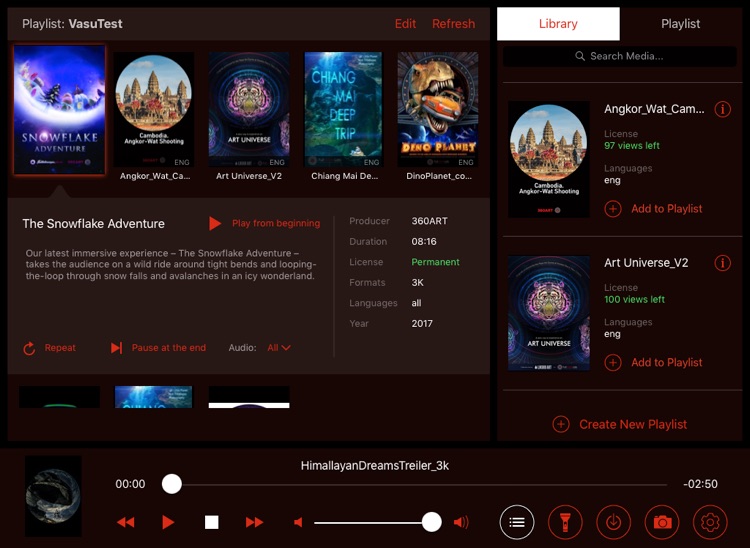Click the 08:16 duration value
Viewport: 750px width, 548px height.
tap(424, 241)
